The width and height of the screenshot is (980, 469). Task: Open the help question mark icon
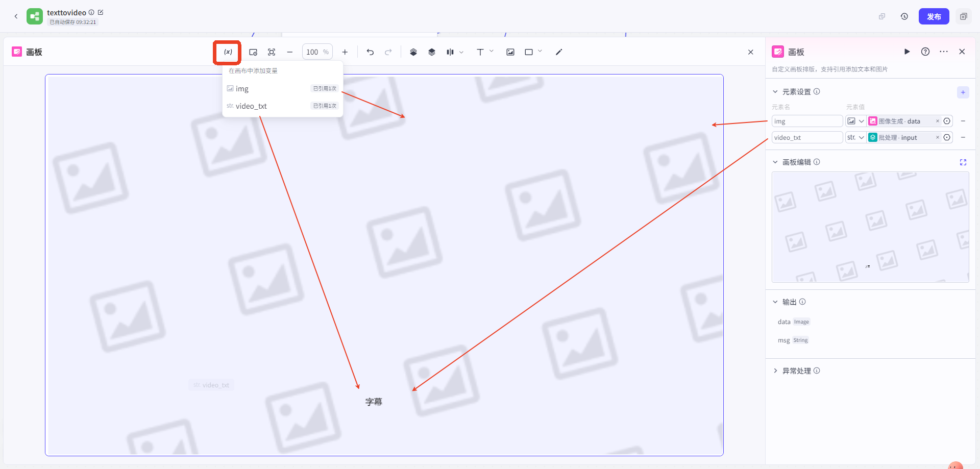[x=925, y=52]
